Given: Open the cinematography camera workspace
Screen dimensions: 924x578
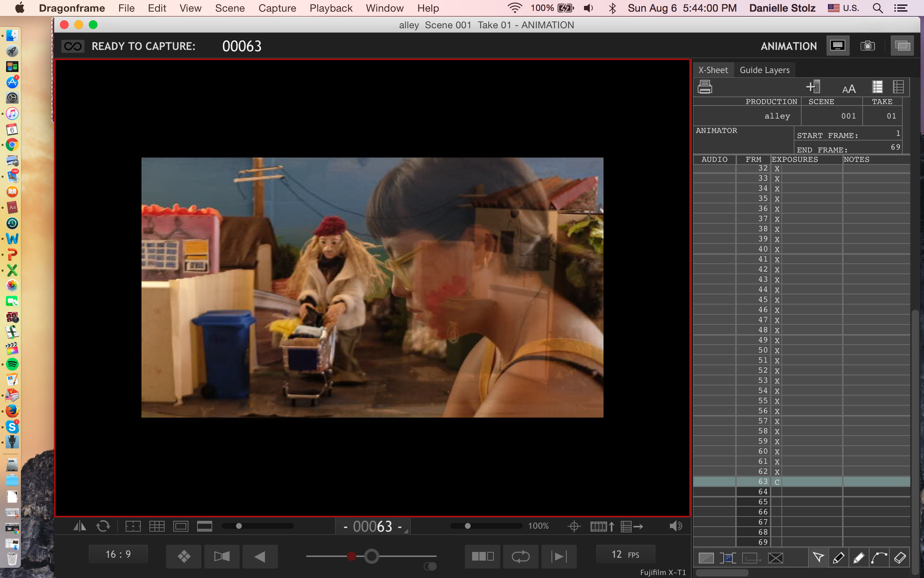Looking at the screenshot, I should 867,46.
